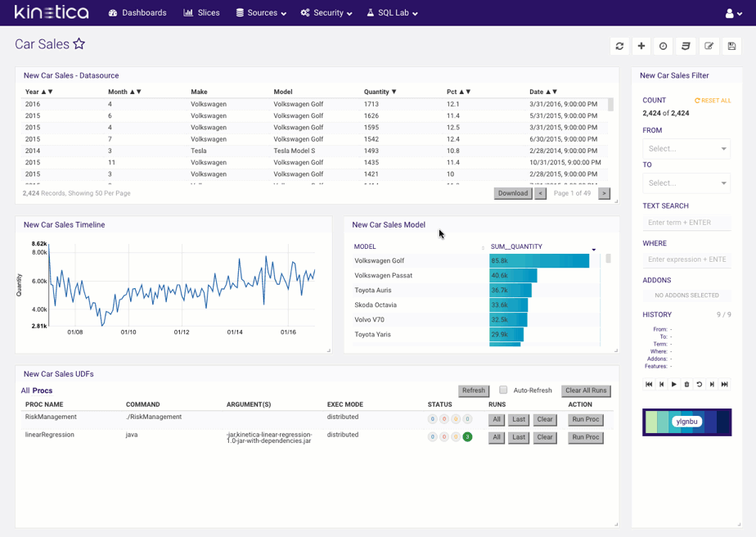Click the plus icon to add slice
The image size is (756, 537).
point(641,47)
